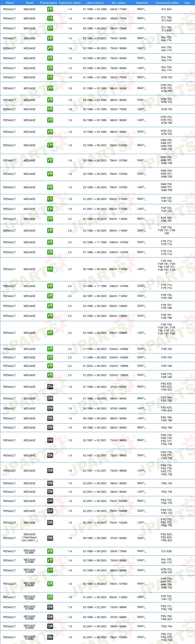Click diesel ON icon in Kombi 03.1999 -> 02.2001 row

coord(50,607)
